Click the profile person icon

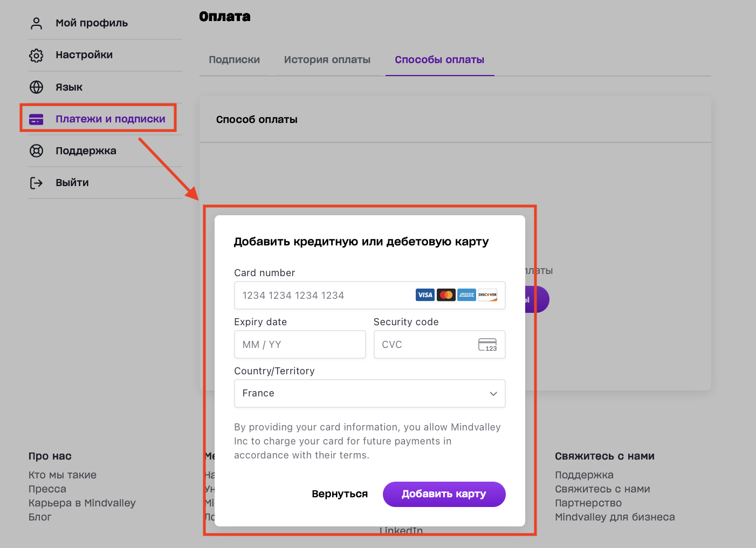tap(36, 23)
